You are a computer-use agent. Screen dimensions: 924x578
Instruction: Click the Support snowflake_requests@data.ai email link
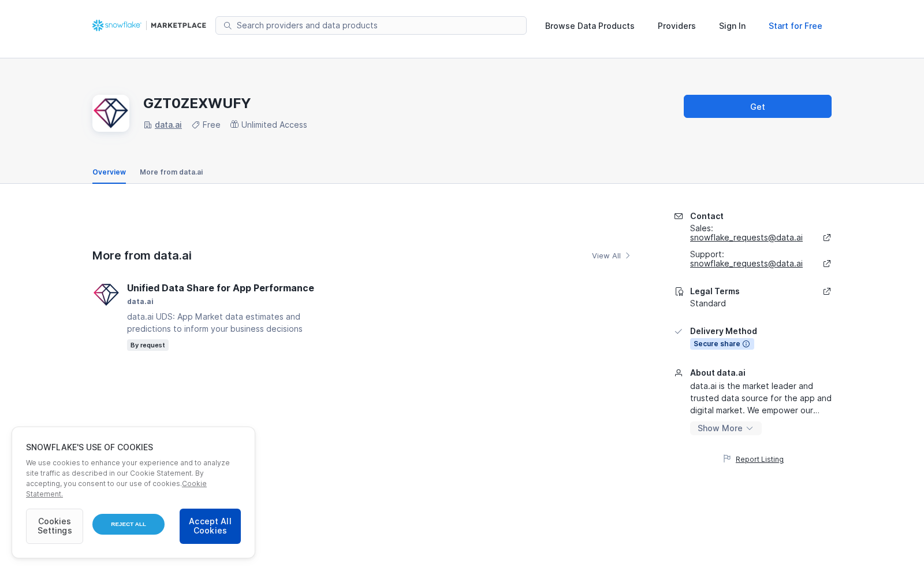746,264
